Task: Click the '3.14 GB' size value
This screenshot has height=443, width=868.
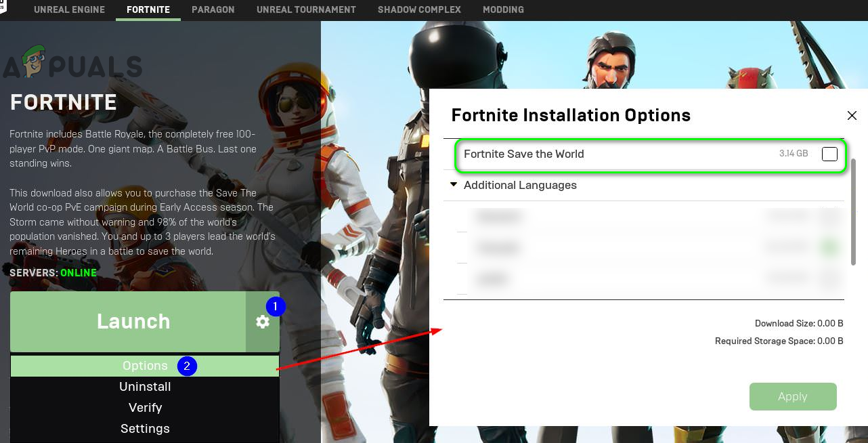Action: tap(794, 154)
